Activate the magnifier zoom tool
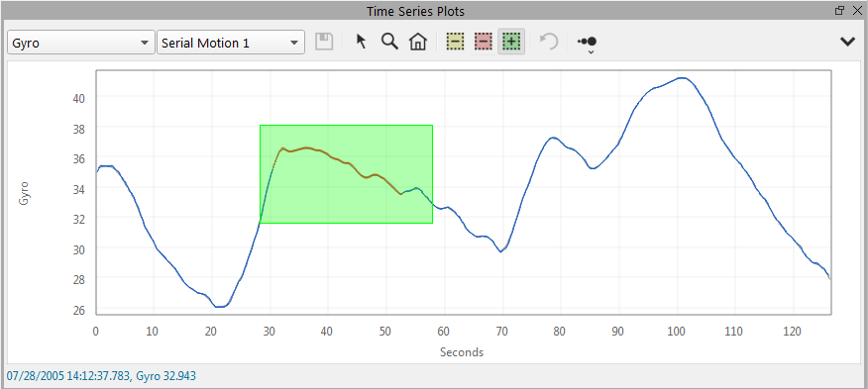868x389 pixels. coord(389,42)
